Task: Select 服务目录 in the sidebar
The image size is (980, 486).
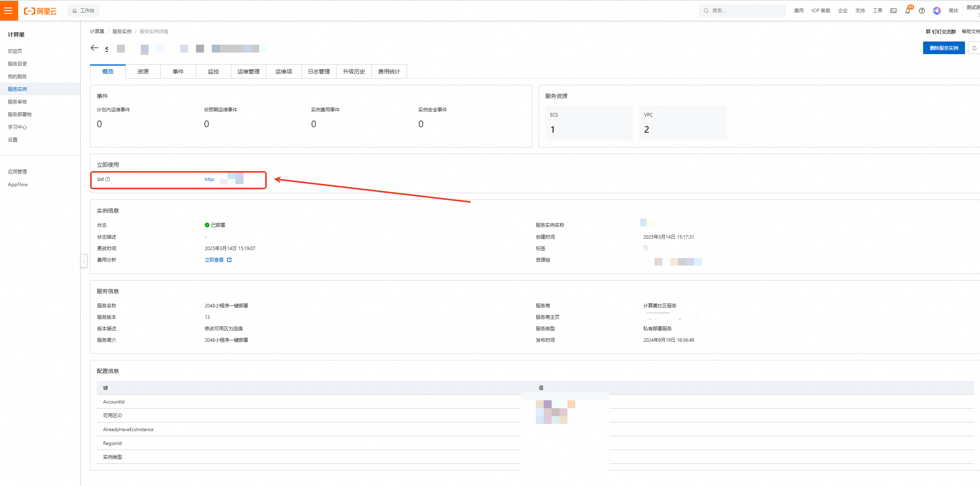Action: click(17, 64)
